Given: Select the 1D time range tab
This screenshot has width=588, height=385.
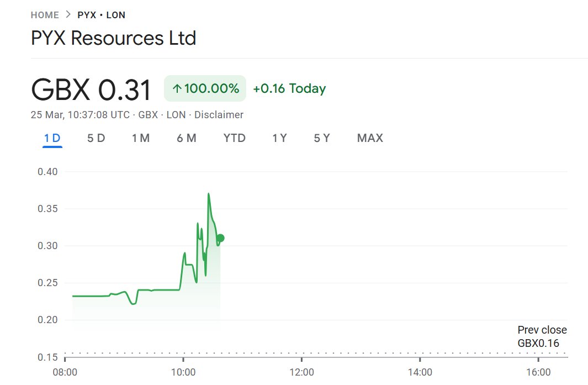Looking at the screenshot, I should [52, 138].
